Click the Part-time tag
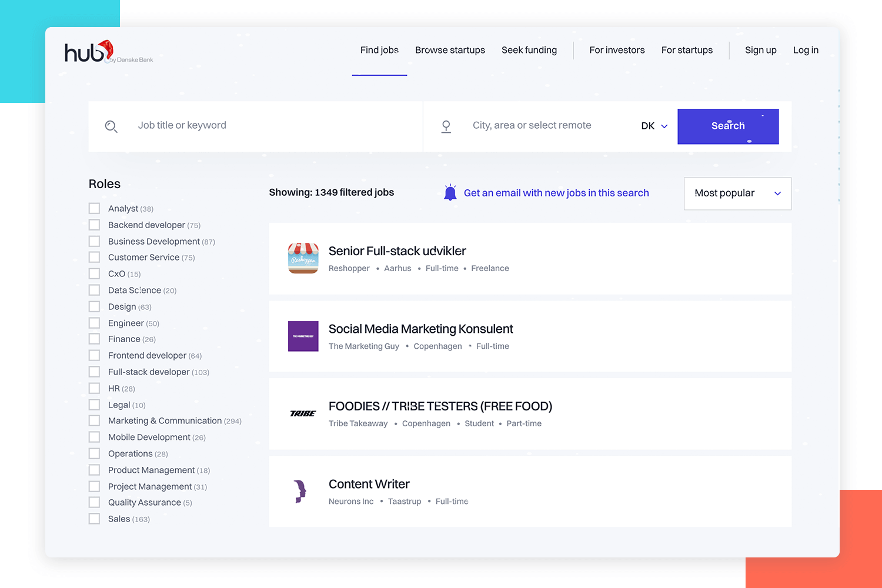 pos(524,423)
